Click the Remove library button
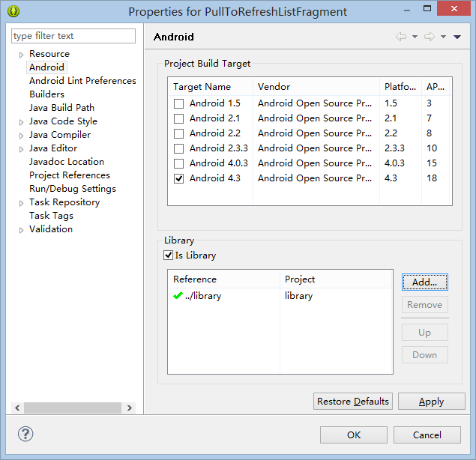Screen dimensions: 476x460 point(425,305)
